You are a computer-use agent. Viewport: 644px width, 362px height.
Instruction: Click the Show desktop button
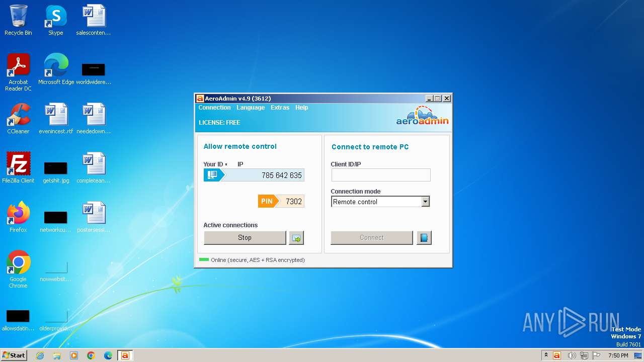(638, 355)
